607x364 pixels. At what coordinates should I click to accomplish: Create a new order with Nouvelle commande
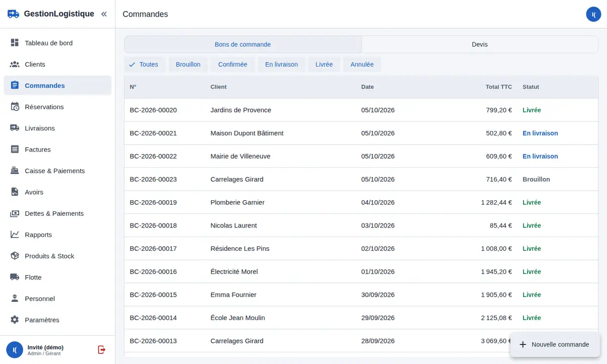tap(555, 344)
